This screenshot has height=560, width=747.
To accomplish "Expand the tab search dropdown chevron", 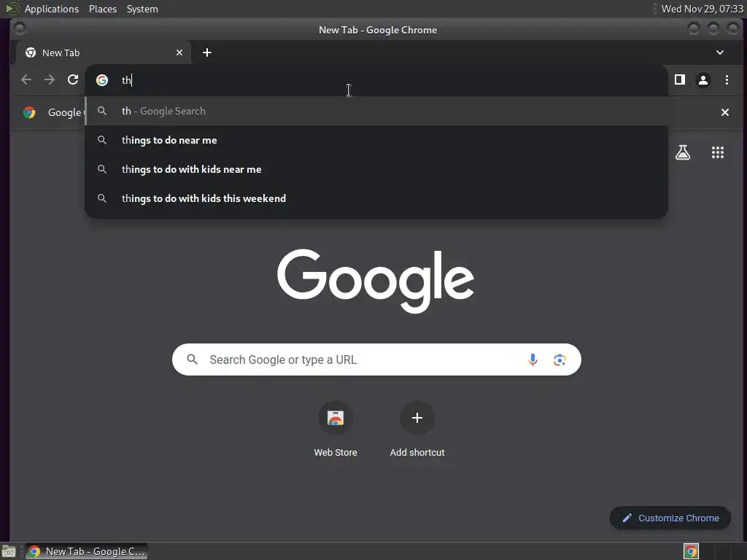I will (x=720, y=52).
